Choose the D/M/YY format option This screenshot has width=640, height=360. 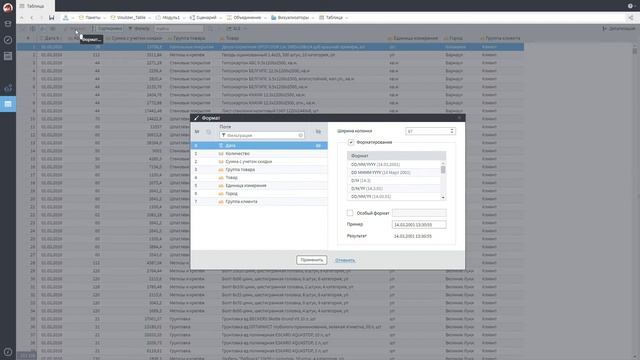pyautogui.click(x=394, y=189)
